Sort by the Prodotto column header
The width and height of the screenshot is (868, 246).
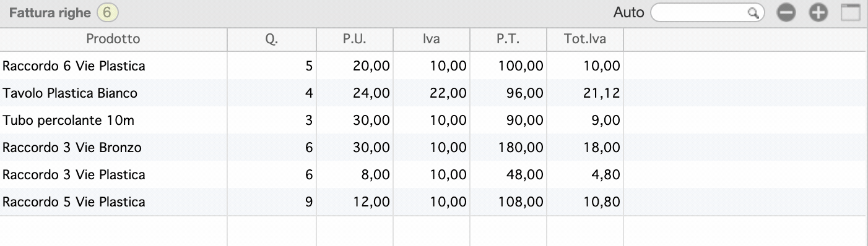coord(113,39)
